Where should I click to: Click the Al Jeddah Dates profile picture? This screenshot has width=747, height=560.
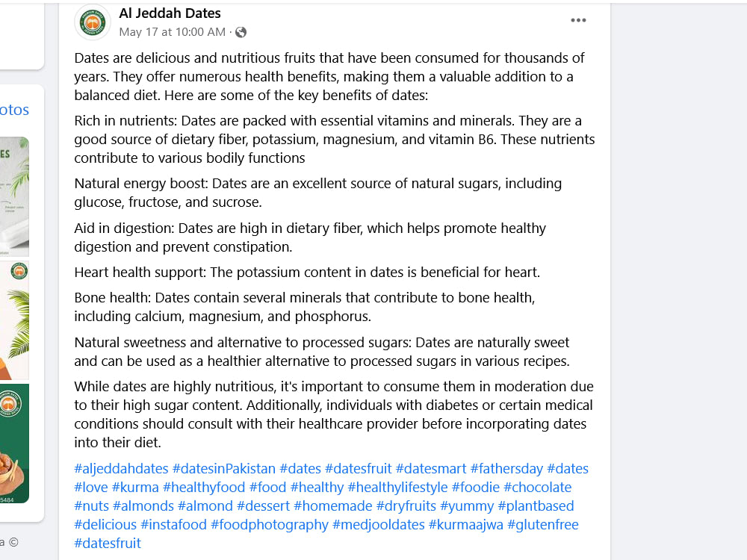93,22
